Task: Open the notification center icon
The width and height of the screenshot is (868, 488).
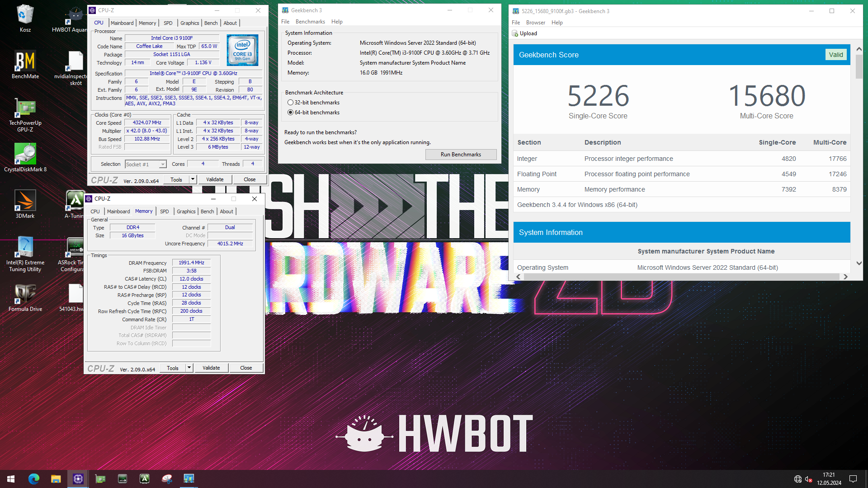Action: click(853, 479)
